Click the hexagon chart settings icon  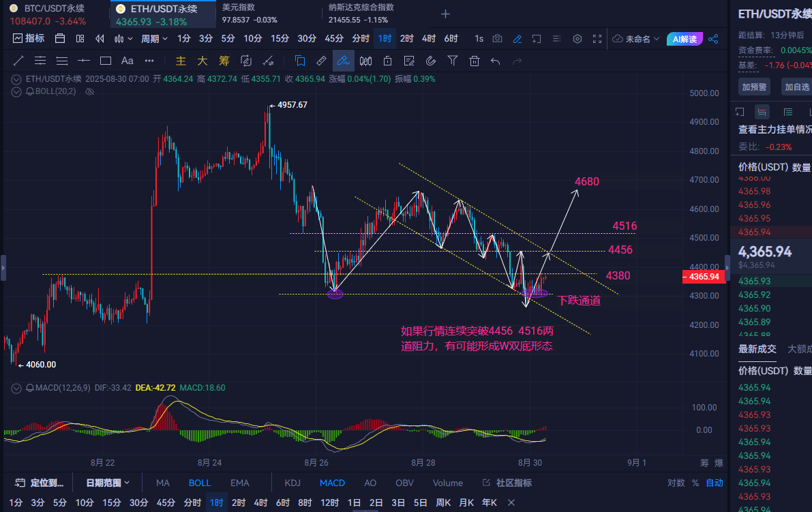pyautogui.click(x=577, y=39)
